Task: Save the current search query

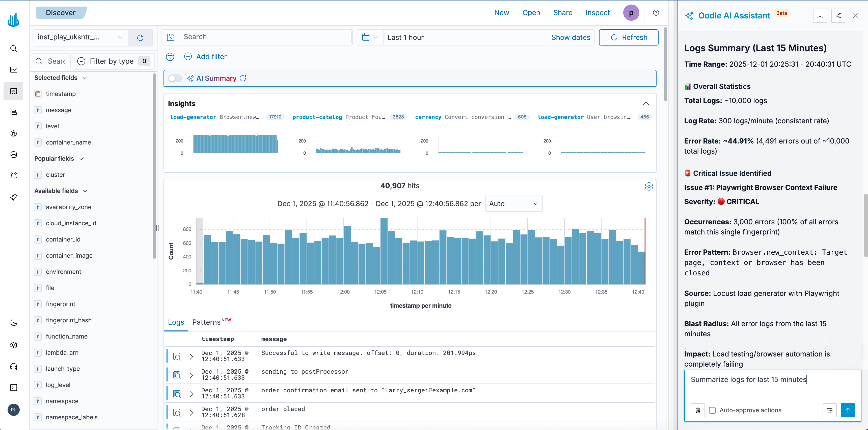Action: [x=171, y=37]
